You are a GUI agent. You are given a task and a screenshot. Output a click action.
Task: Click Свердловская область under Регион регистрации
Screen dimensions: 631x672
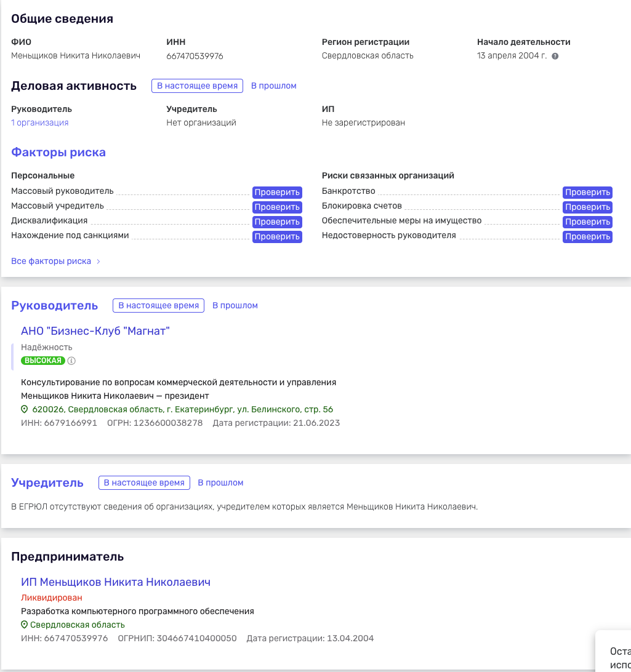click(x=368, y=56)
